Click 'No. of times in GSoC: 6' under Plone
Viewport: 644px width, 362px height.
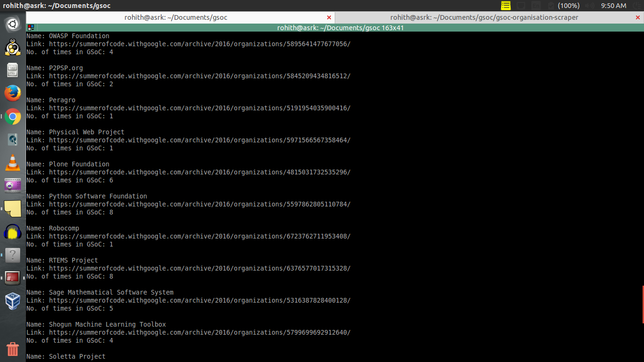click(x=70, y=180)
